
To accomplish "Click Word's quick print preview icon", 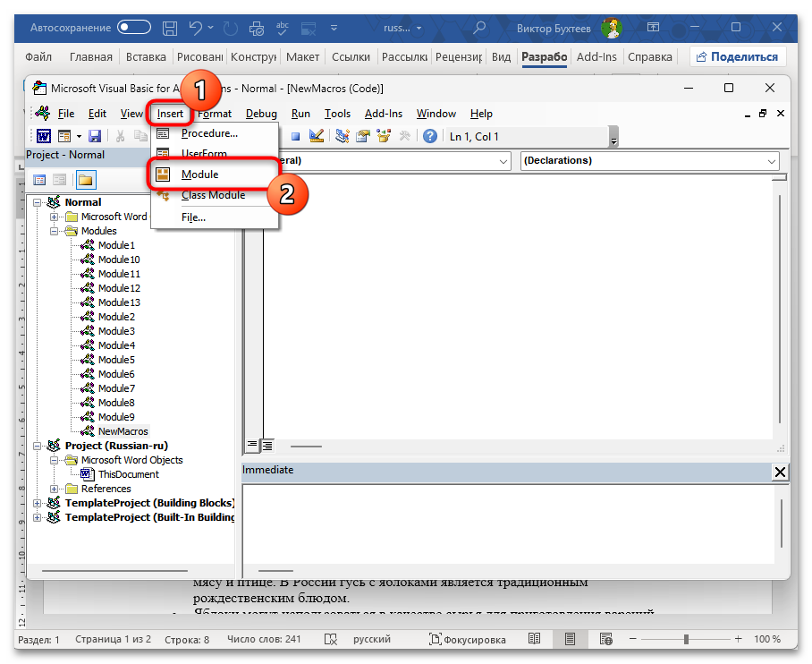I will tap(256, 28).
